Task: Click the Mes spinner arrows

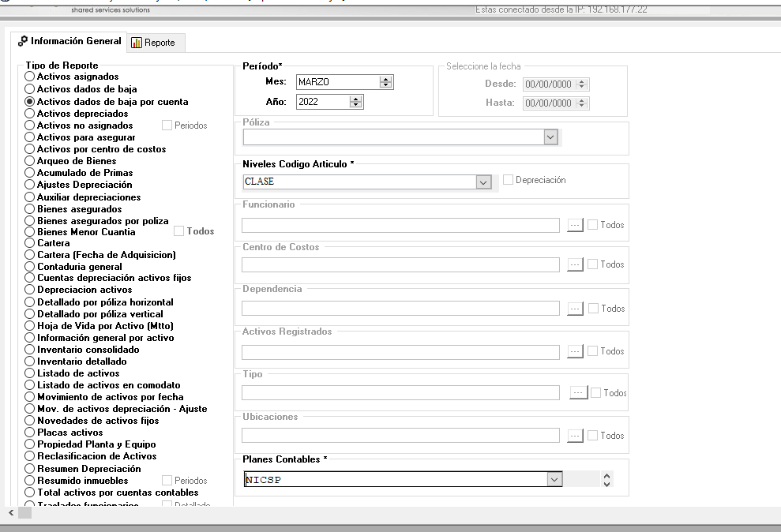Action: [385, 82]
